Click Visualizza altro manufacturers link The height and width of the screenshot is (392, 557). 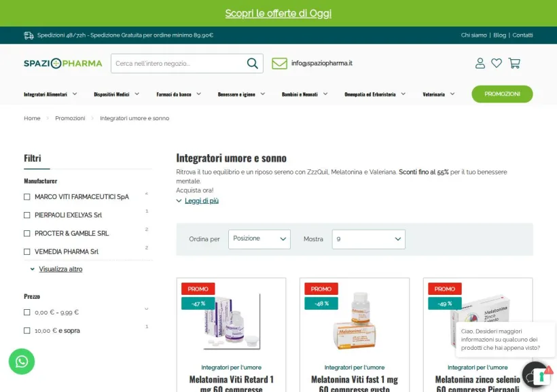coord(60,269)
